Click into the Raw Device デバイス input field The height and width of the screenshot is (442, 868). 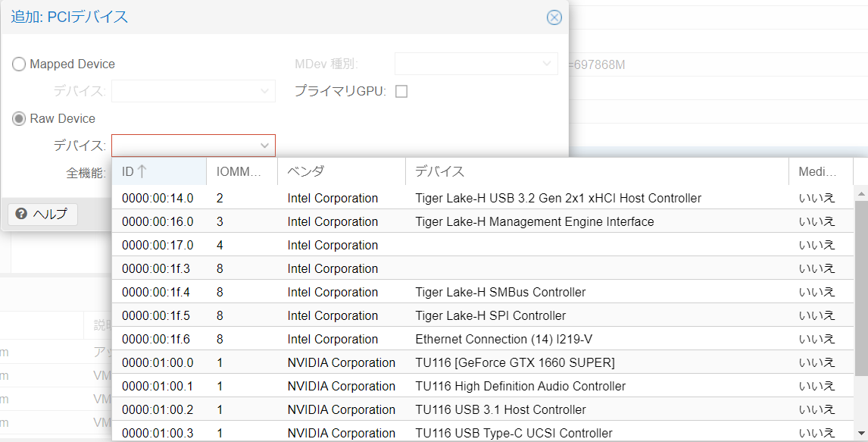[x=184, y=146]
